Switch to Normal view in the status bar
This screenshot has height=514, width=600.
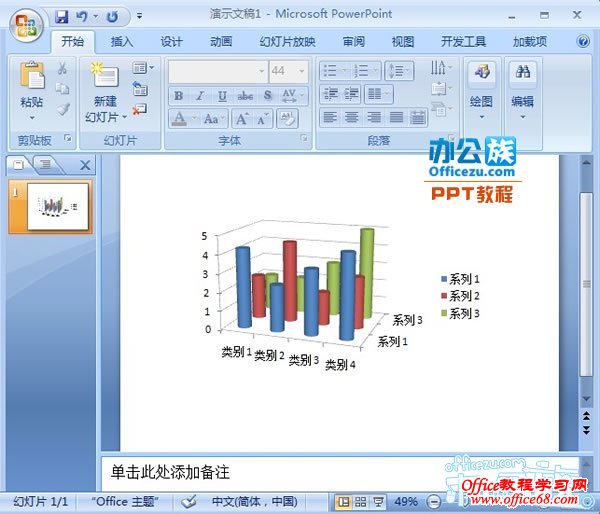pyautogui.click(x=344, y=501)
